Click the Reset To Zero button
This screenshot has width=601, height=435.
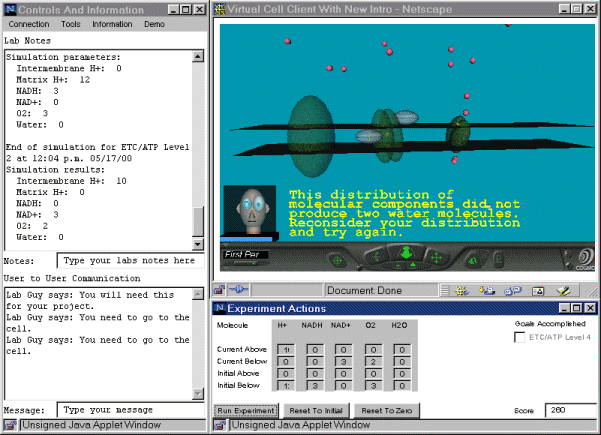tap(388, 410)
